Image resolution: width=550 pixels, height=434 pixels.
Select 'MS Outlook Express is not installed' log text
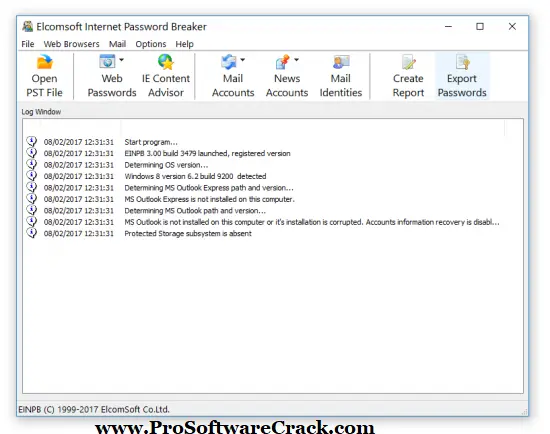coord(209,199)
